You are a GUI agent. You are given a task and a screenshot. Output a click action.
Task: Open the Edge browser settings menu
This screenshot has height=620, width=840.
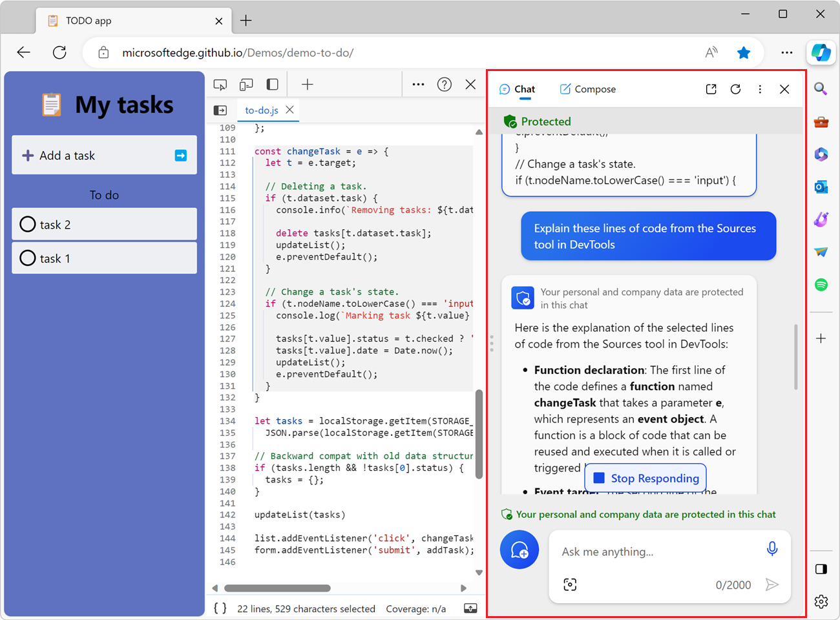pyautogui.click(x=787, y=52)
